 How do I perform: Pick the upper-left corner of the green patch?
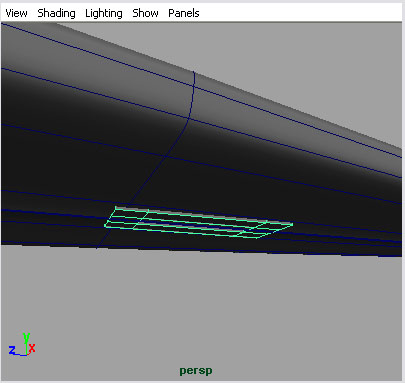click(x=116, y=207)
